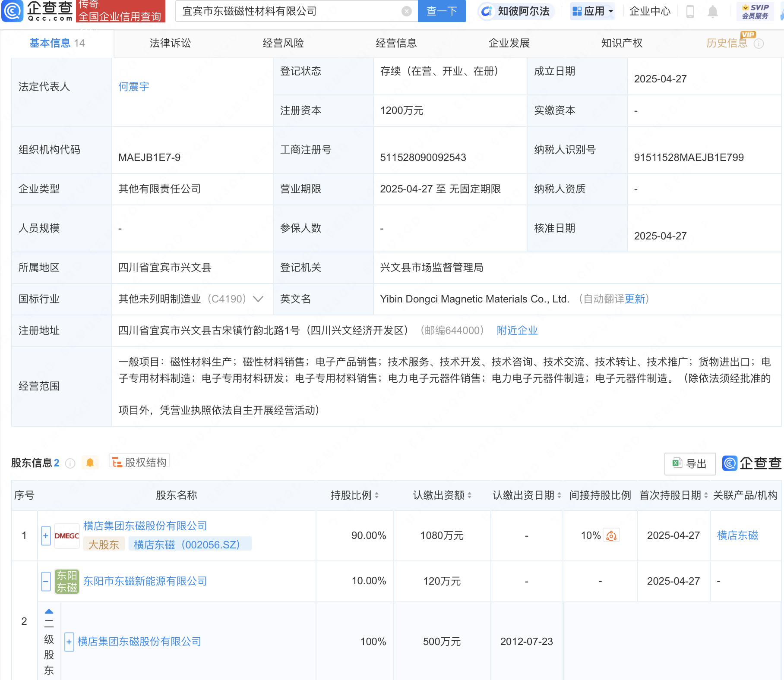Click 东阳东磁 green company logo

click(67, 581)
